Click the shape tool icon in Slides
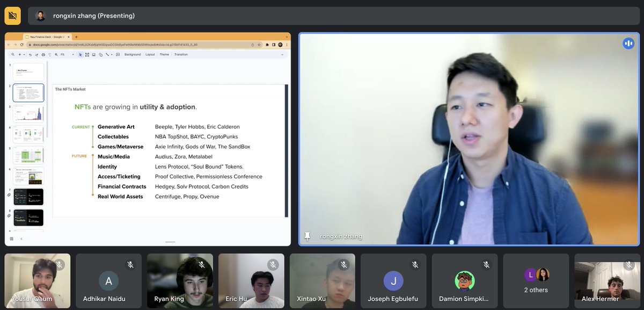The height and width of the screenshot is (310, 644). 100,54
